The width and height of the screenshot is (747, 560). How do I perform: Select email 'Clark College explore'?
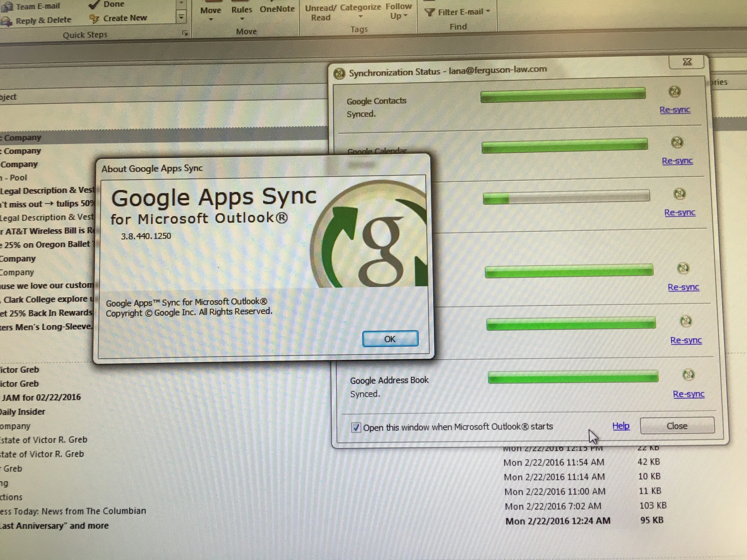coord(47,299)
